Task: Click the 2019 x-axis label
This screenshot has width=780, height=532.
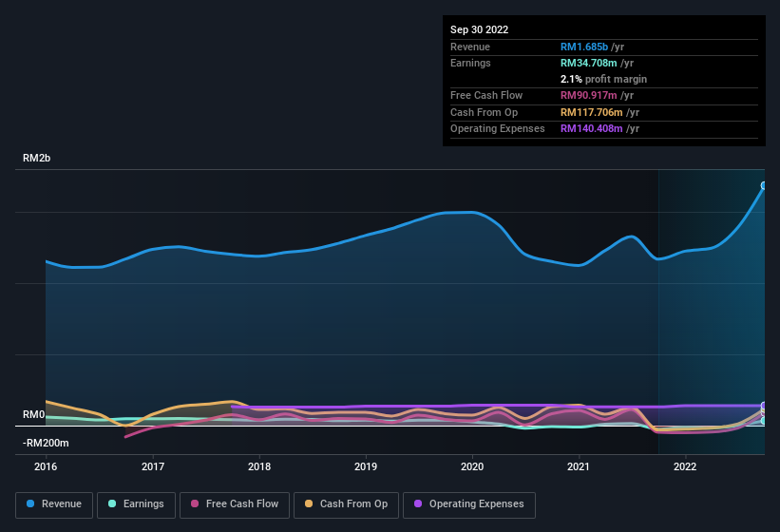Action: pos(366,466)
